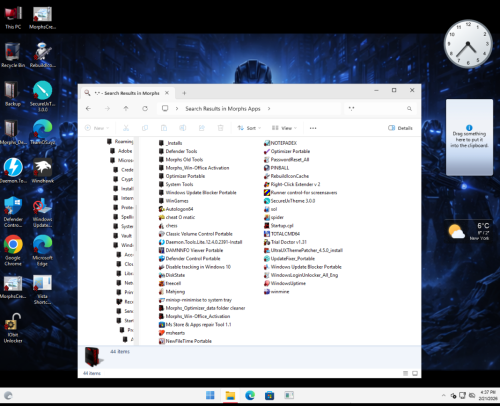Select Windhawk desktop icon
The height and width of the screenshot is (406, 500).
42,171
